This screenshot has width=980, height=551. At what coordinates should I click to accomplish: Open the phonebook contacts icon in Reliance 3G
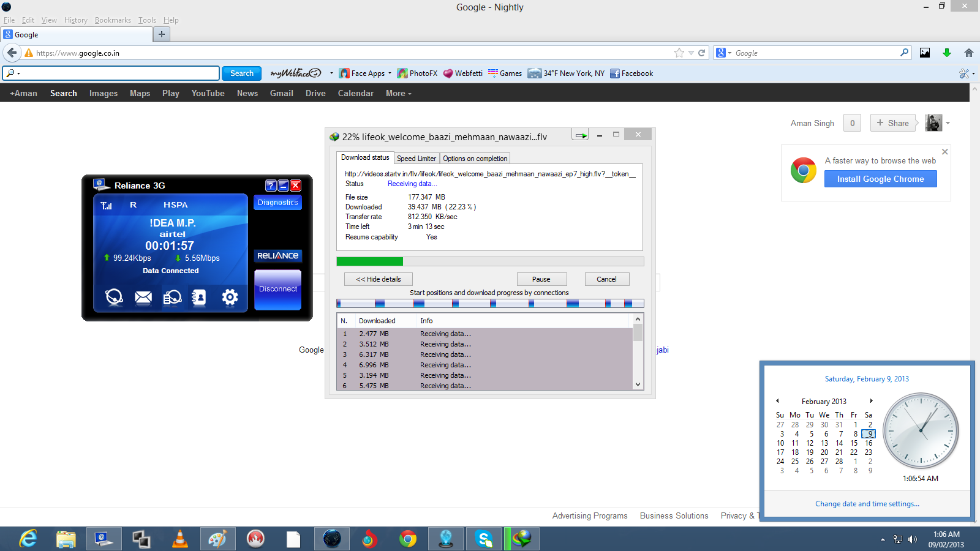pyautogui.click(x=198, y=298)
